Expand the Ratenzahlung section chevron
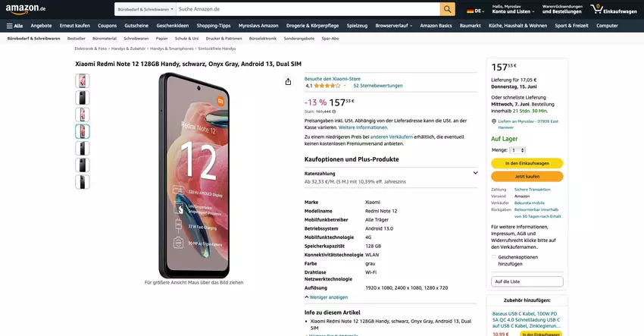This screenshot has width=644, height=336. (x=475, y=173)
